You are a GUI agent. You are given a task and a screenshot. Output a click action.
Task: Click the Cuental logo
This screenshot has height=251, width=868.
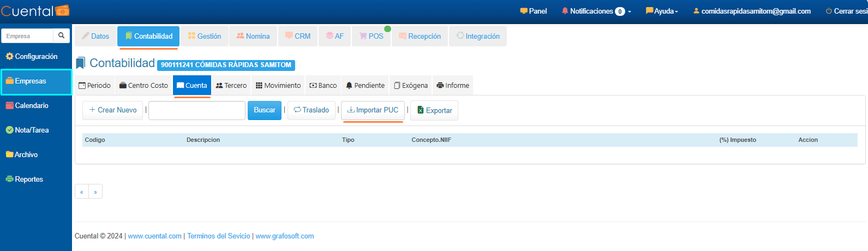(x=35, y=11)
